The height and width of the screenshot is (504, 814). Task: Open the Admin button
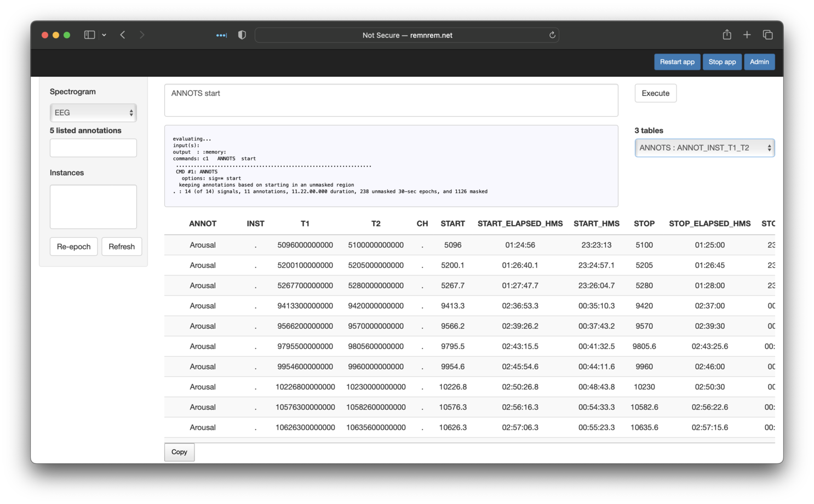[x=759, y=62]
